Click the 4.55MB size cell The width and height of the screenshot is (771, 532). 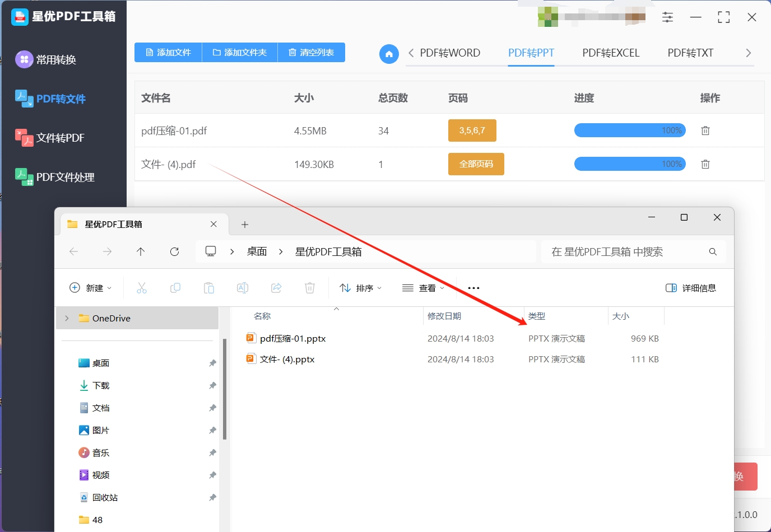coord(310,131)
